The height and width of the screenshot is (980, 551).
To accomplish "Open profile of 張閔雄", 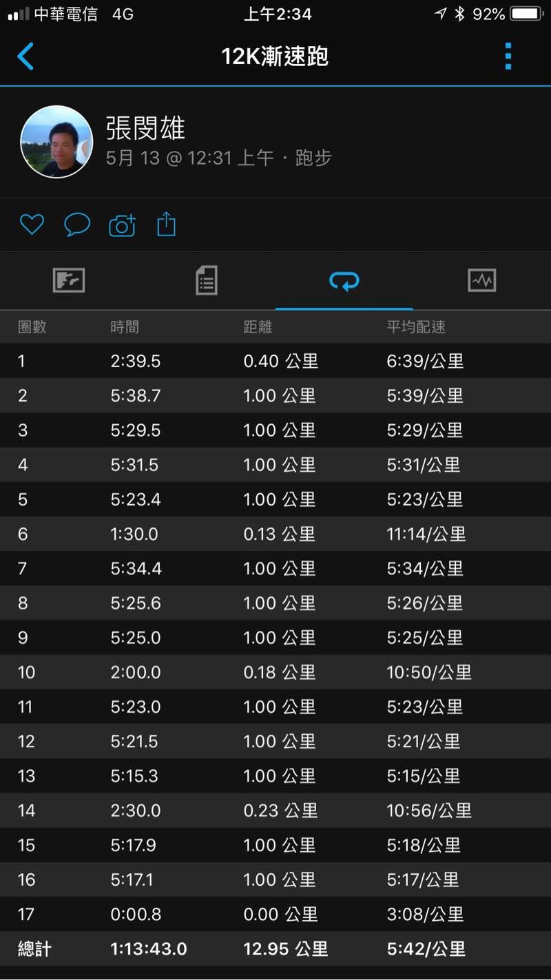I will click(145, 128).
